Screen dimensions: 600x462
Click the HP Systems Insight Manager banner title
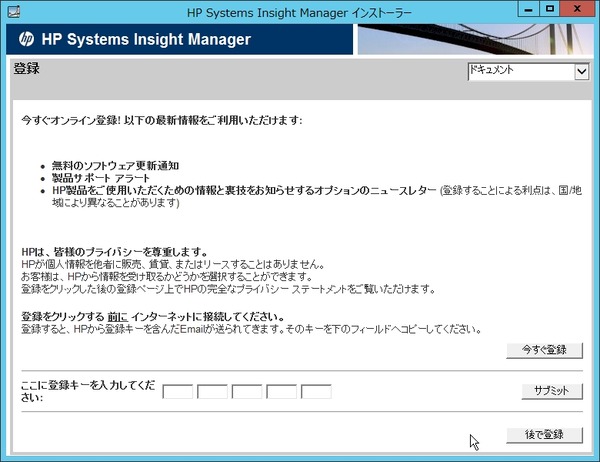point(146,39)
